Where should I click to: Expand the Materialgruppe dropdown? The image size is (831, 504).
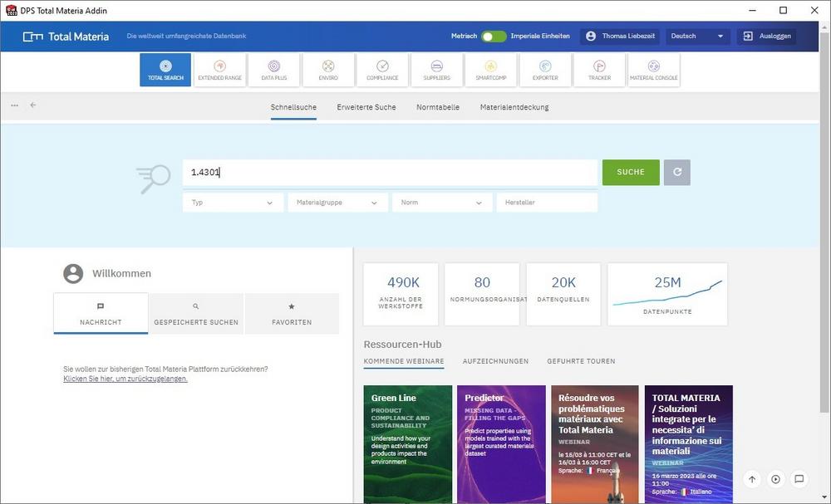(x=337, y=203)
